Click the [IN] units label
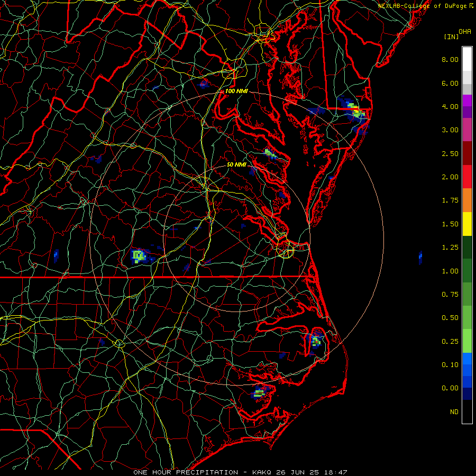The height and width of the screenshot is (476, 476). click(x=451, y=36)
